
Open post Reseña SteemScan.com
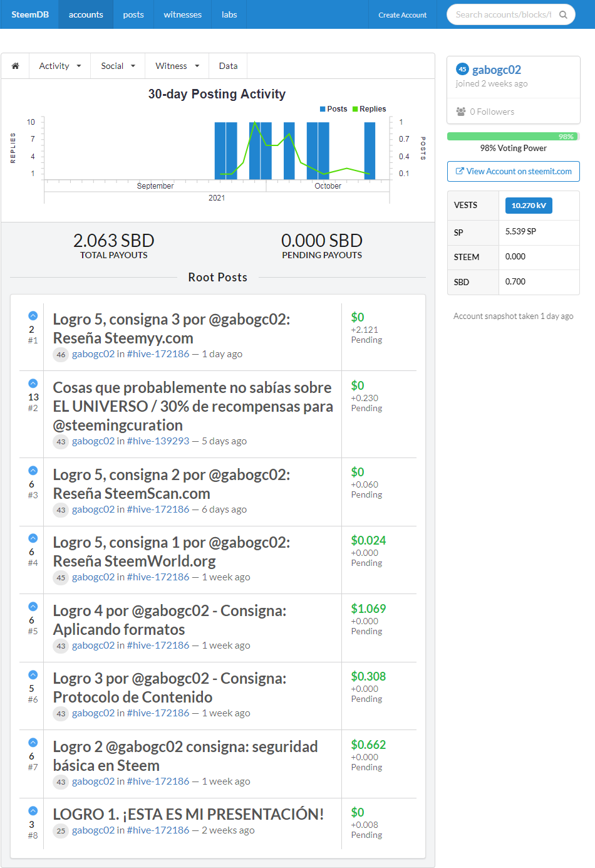pos(172,484)
